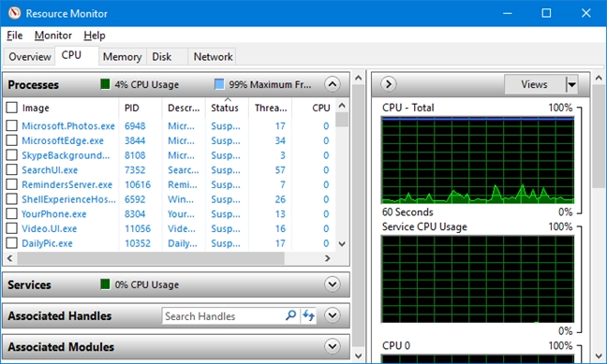Click process list horizontal scroll right arrow
The width and height of the screenshot is (607, 364).
[x=328, y=258]
